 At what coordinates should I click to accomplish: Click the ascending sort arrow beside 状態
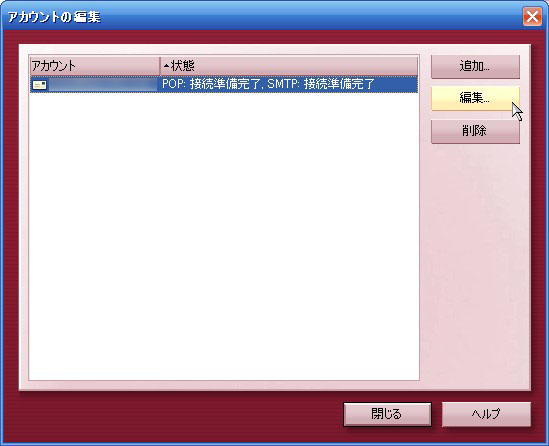(166, 65)
